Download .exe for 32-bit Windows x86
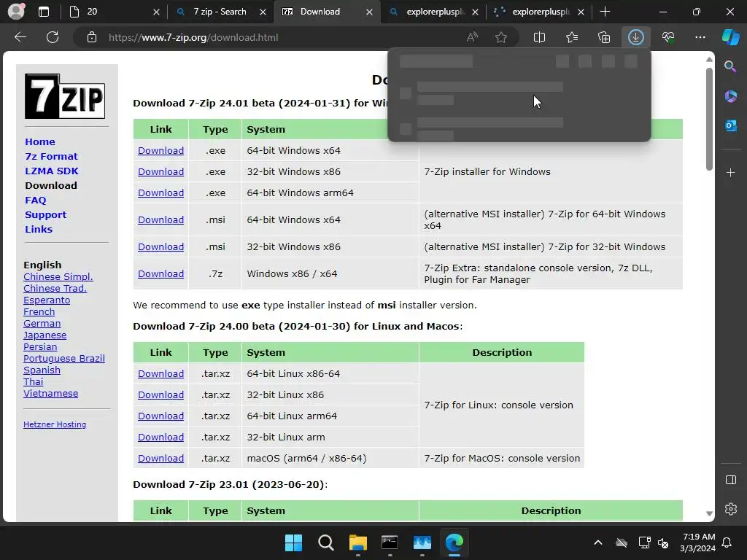The width and height of the screenshot is (747, 560). (160, 171)
